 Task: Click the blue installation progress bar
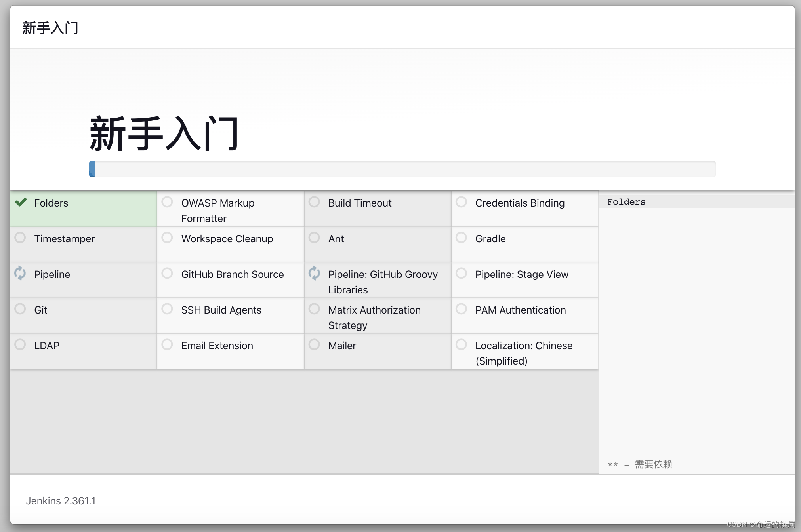click(92, 169)
